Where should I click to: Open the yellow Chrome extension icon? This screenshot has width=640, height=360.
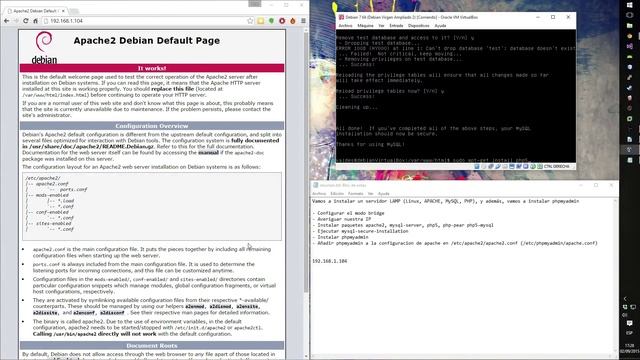click(260, 21)
